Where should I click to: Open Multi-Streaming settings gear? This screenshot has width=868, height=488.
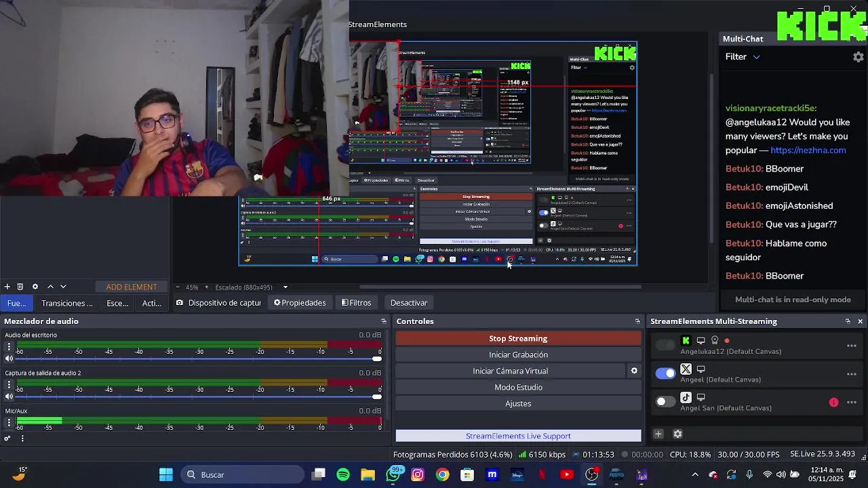[677, 434]
